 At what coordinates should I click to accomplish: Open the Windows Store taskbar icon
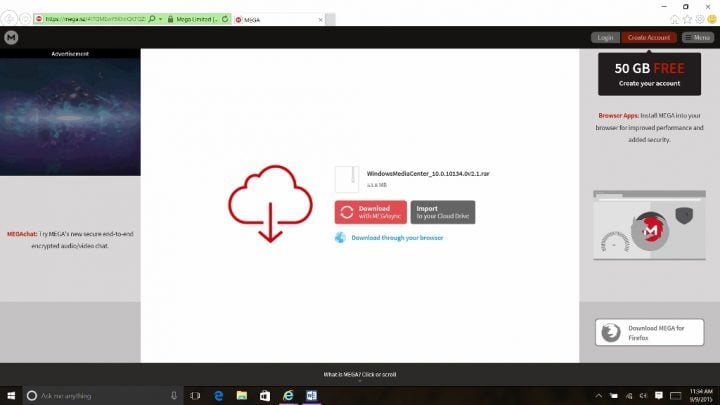point(264,395)
